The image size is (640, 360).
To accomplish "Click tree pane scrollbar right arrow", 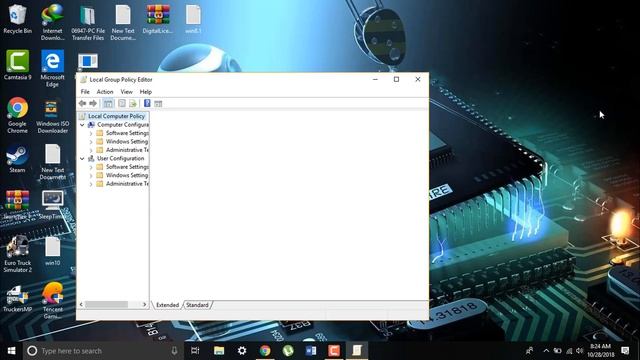I will pos(144,304).
